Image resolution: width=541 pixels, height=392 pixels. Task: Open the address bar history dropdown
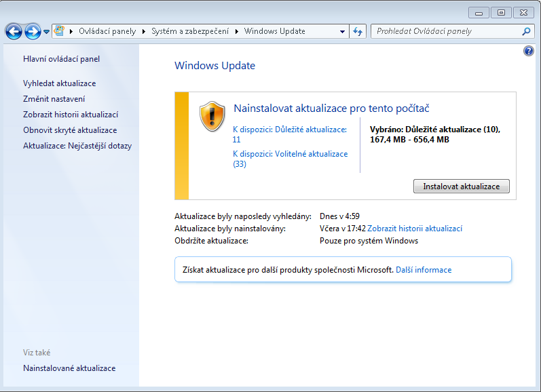[x=342, y=31]
